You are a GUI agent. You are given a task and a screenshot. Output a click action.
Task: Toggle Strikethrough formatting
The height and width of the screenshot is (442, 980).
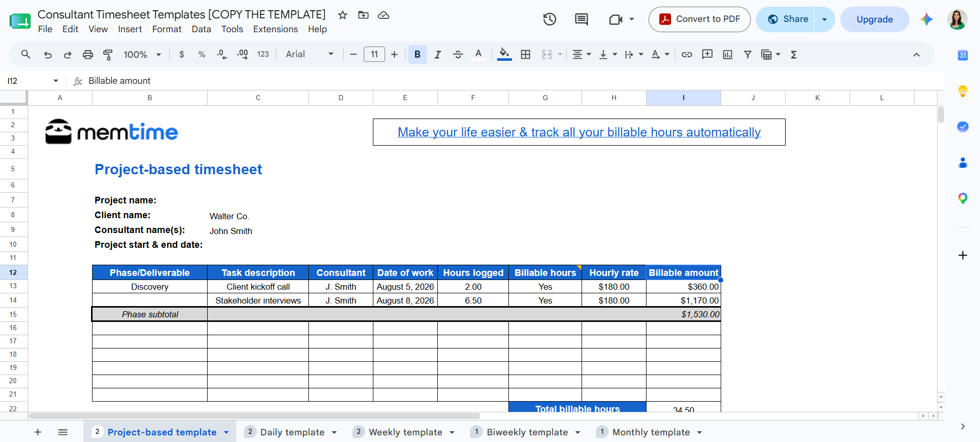coord(458,54)
